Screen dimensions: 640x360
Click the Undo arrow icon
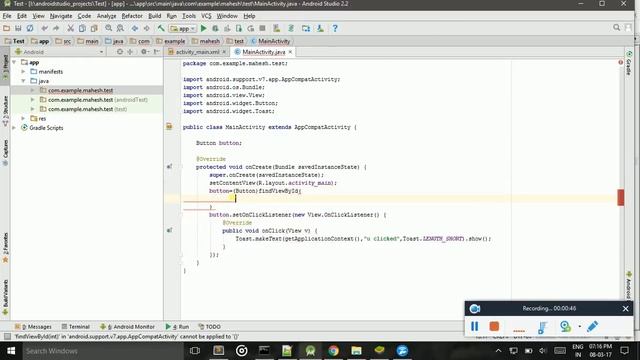[44, 29]
